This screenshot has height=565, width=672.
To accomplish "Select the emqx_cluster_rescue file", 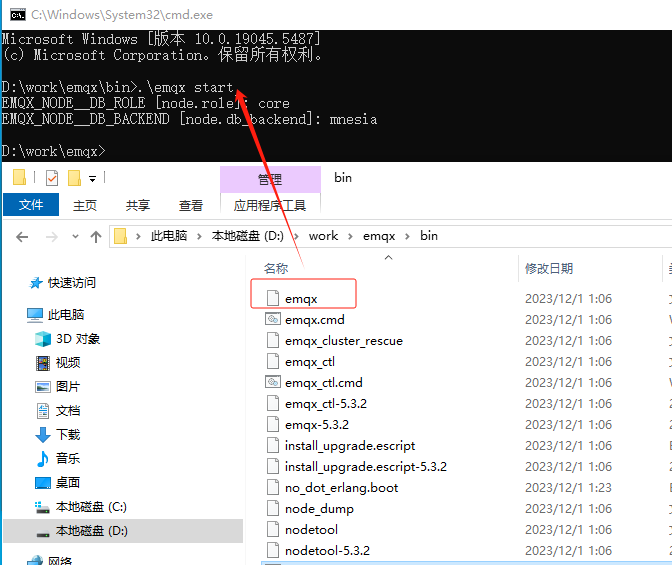I will pyautogui.click(x=344, y=341).
